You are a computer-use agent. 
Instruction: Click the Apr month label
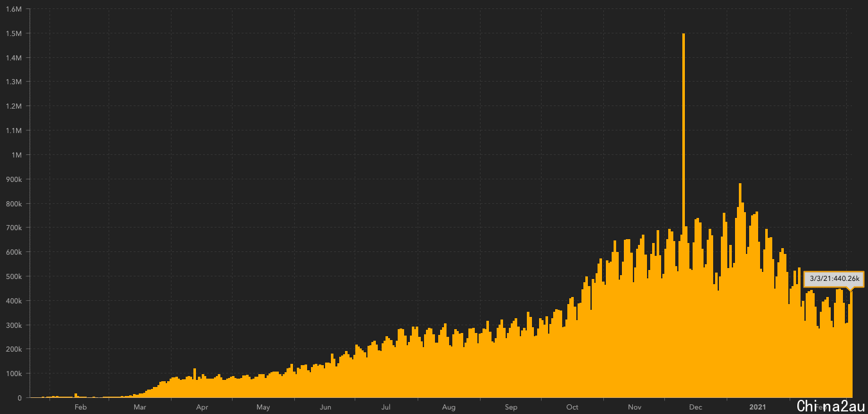pos(202,407)
